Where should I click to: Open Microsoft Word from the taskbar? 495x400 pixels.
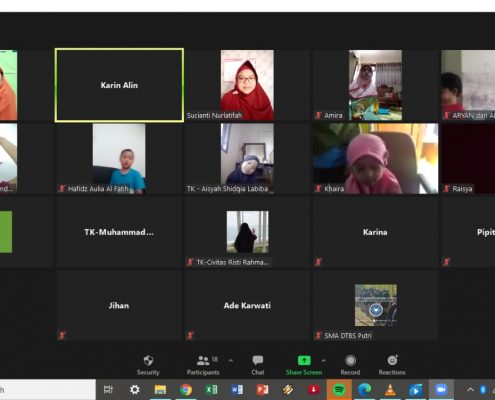coord(237,389)
